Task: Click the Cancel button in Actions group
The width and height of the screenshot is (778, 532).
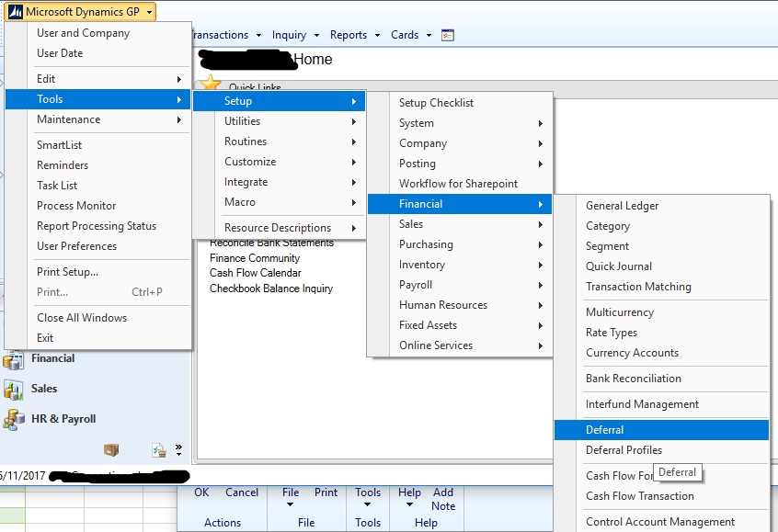Action: [242, 492]
